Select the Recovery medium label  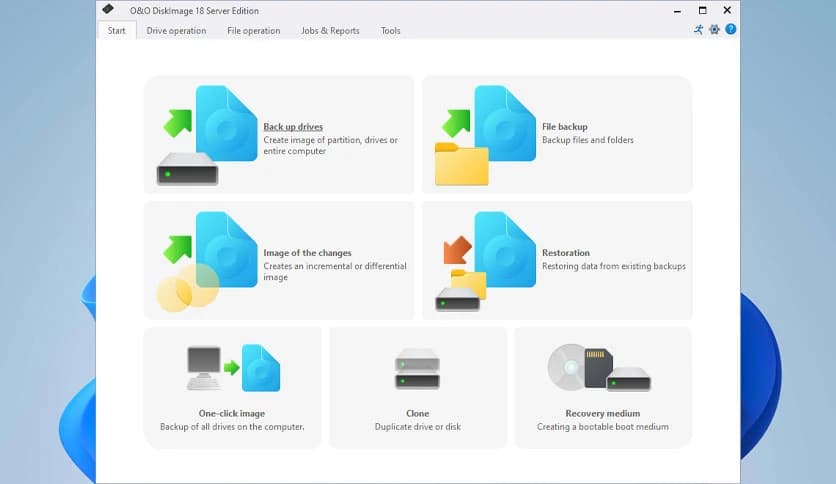pyautogui.click(x=602, y=413)
